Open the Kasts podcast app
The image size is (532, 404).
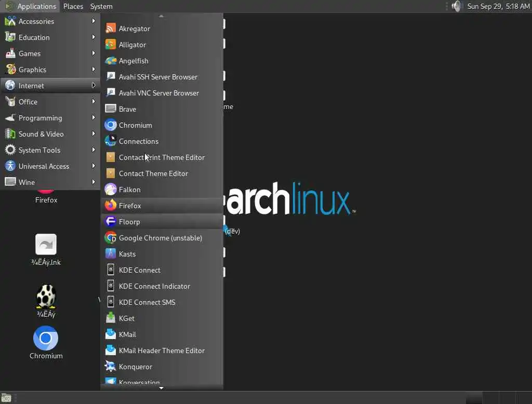click(162, 254)
